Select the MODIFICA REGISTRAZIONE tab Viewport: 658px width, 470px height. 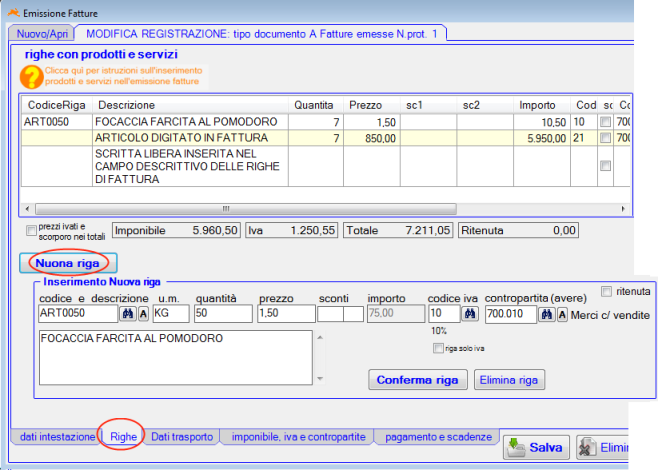pos(261,34)
